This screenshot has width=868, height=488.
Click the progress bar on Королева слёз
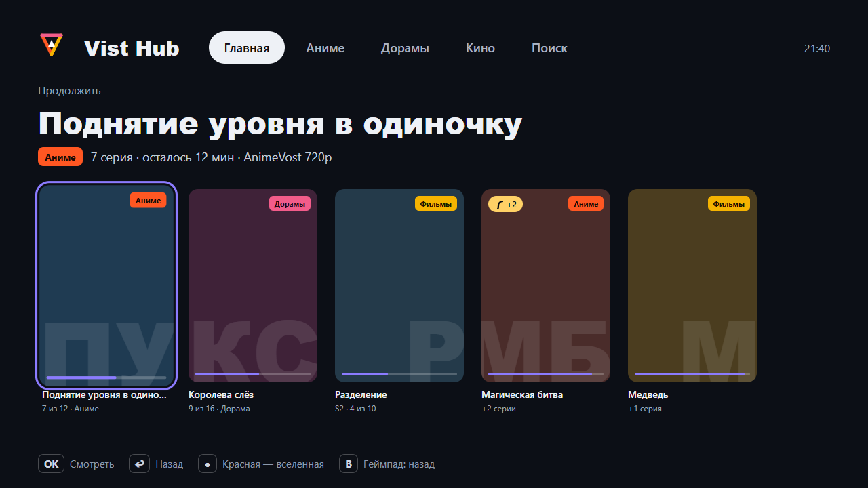tap(253, 374)
